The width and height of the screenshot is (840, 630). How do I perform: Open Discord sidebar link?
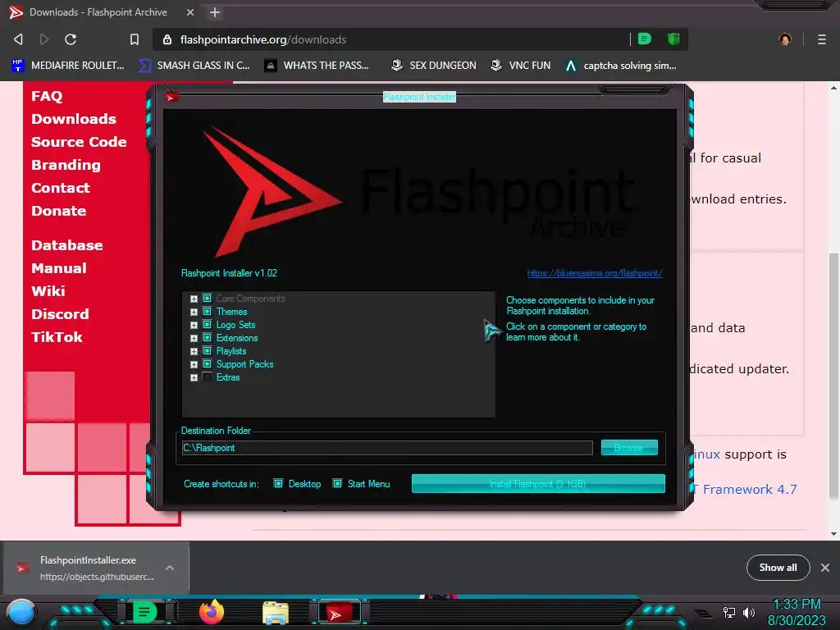60,314
